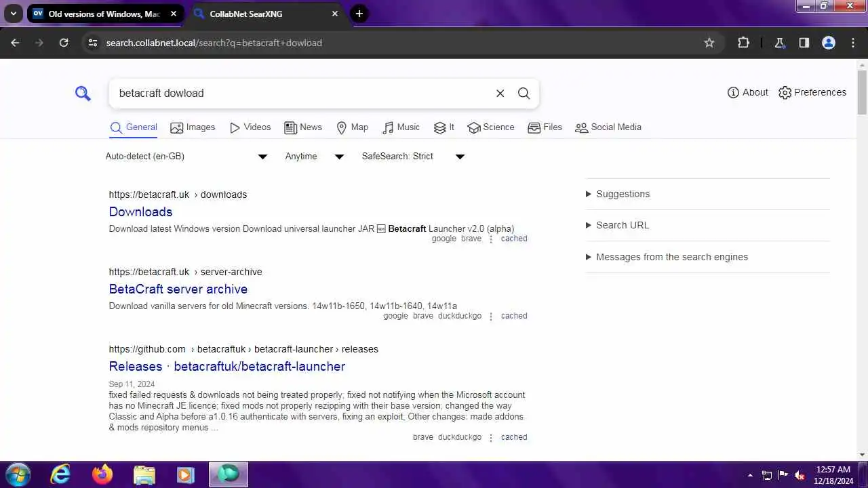Open more options for server archive result

(x=491, y=317)
